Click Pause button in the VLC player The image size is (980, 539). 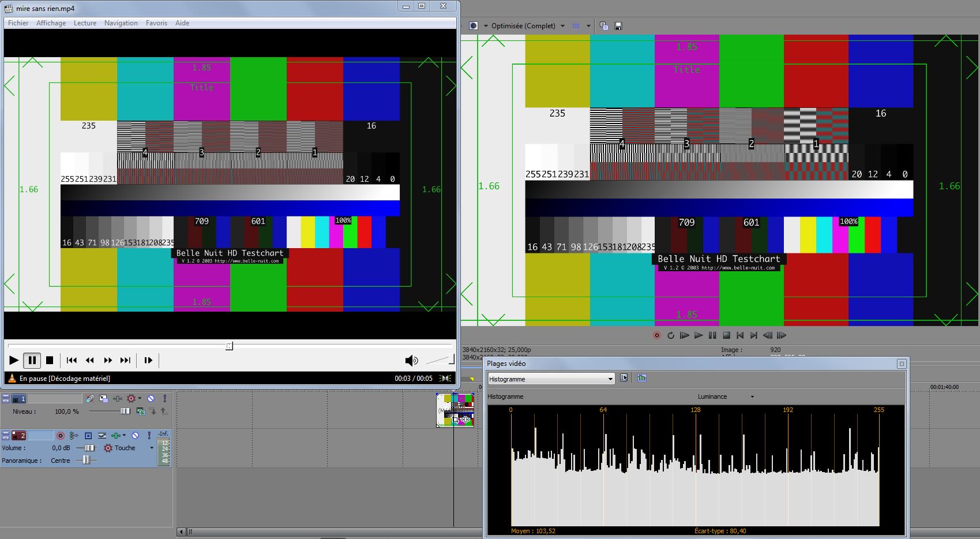click(x=32, y=360)
